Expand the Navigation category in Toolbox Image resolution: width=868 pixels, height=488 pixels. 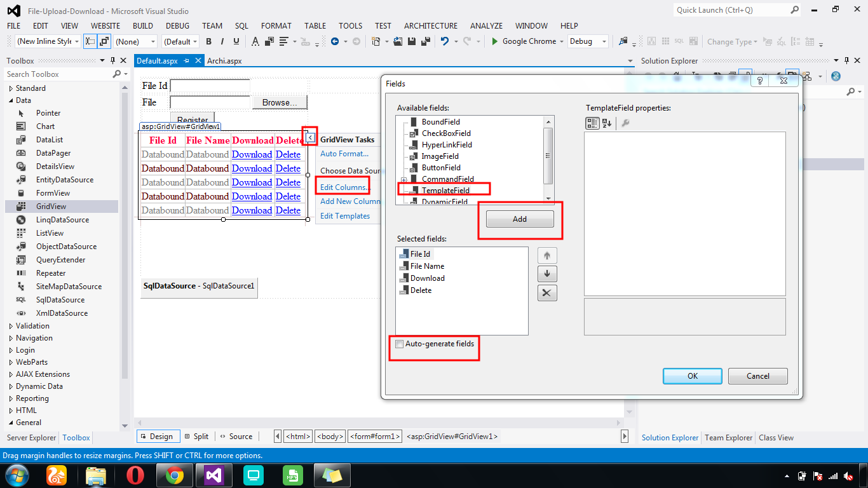click(34, 337)
